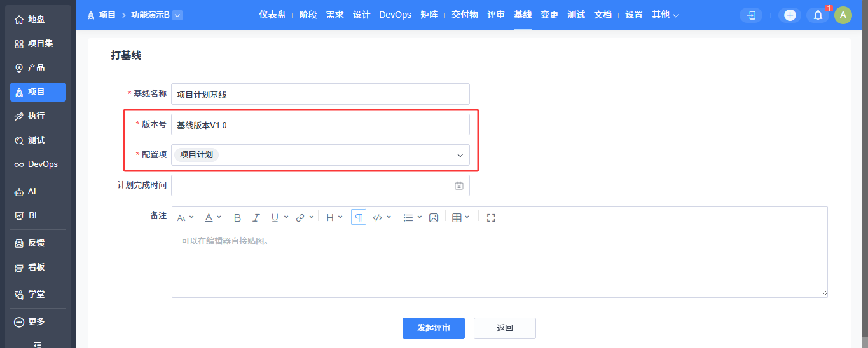Switch to the 仪表盘 tab
Screen dimensions: 868x348
[272, 15]
